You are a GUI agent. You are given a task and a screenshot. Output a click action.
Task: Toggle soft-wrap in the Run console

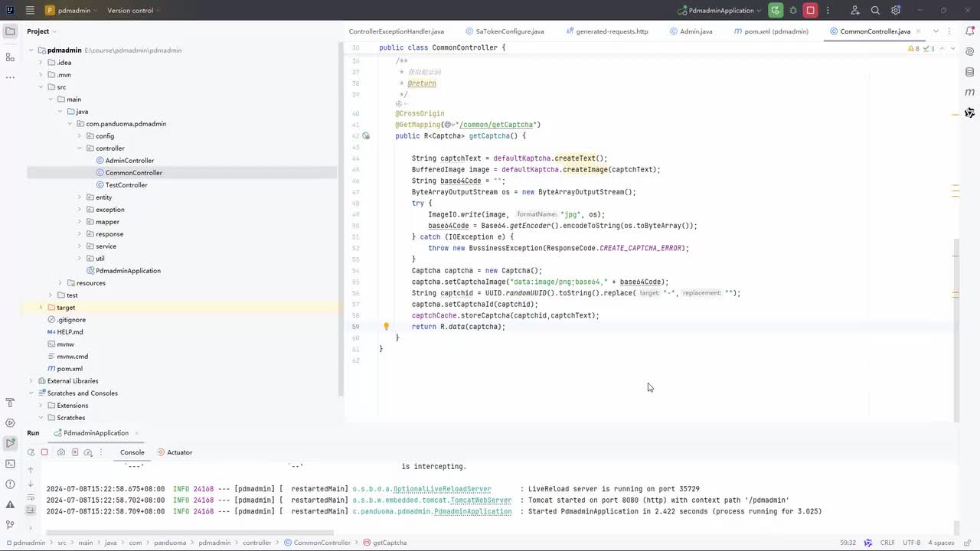(31, 497)
